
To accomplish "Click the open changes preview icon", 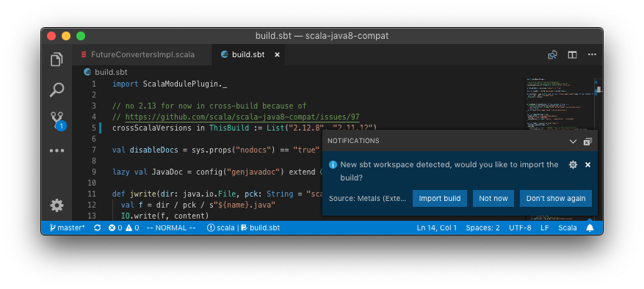I will click(552, 54).
